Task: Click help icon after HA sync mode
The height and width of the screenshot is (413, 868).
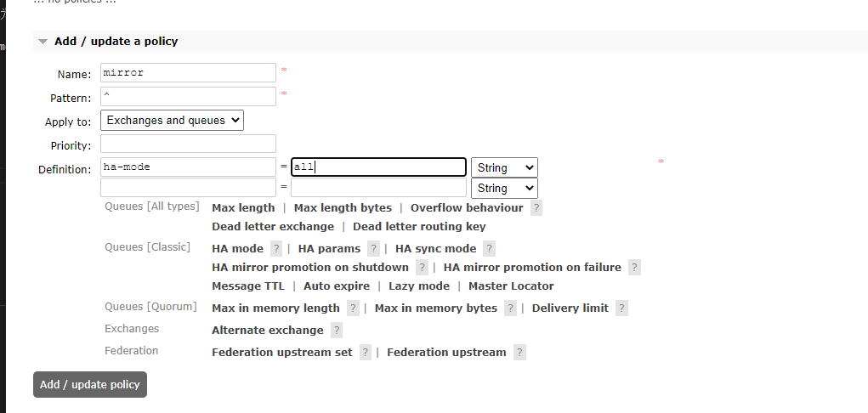Action: coord(489,249)
